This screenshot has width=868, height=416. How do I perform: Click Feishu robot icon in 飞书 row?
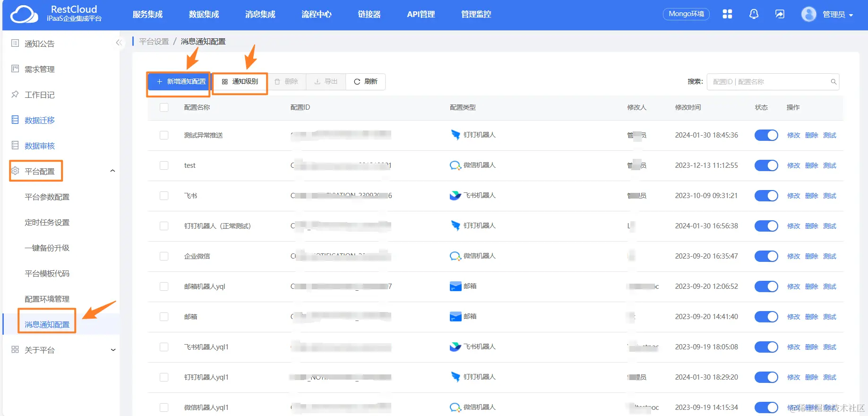(455, 195)
